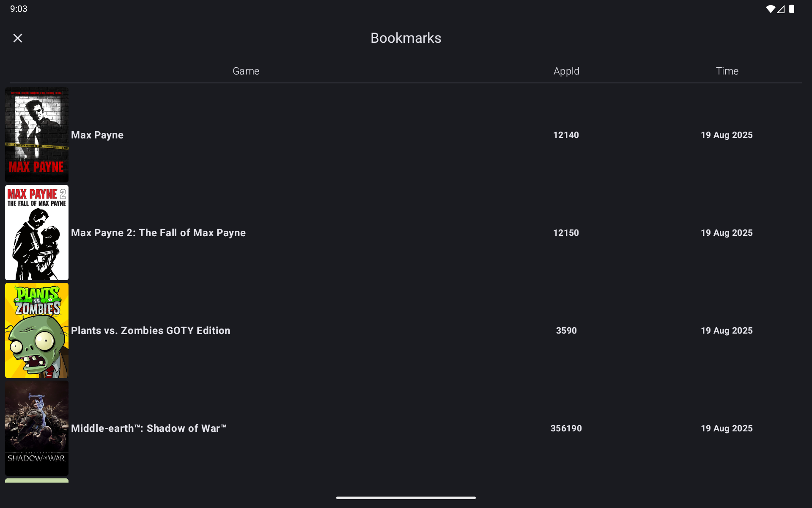
Task: Open the Max Payne bookmark title
Action: pyautogui.click(x=97, y=135)
